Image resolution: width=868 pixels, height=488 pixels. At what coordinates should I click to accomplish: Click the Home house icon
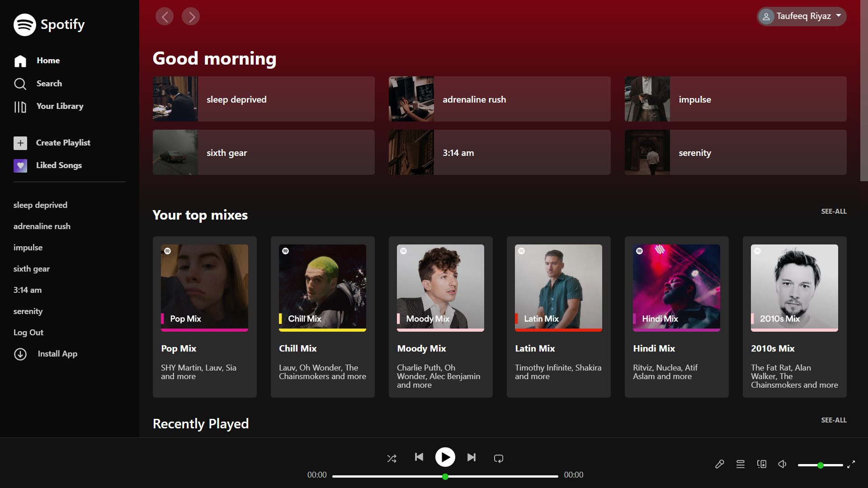20,61
